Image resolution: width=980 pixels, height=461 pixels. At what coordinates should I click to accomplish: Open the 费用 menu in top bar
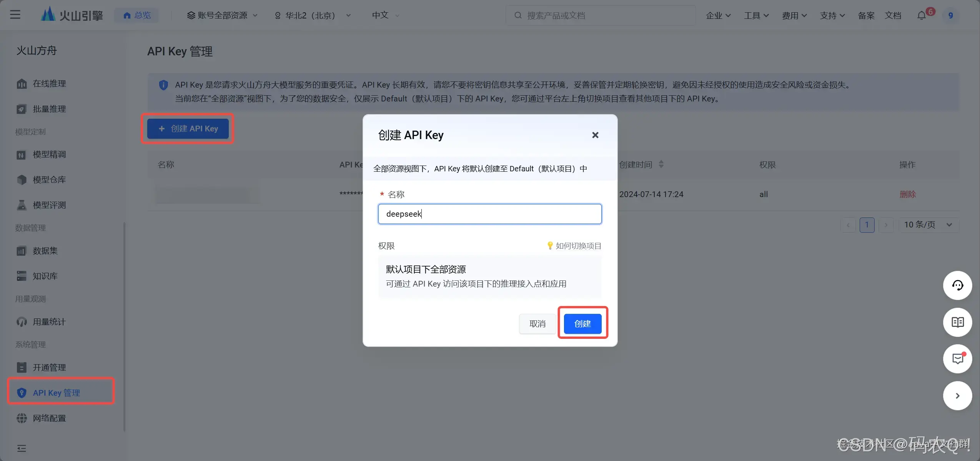[x=794, y=15]
